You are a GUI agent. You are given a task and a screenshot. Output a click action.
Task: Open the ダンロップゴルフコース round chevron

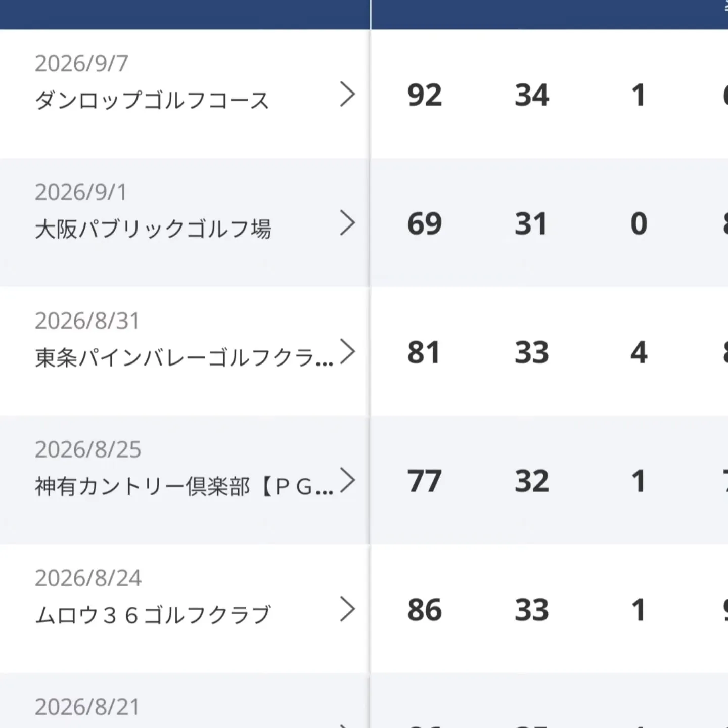pos(347,94)
